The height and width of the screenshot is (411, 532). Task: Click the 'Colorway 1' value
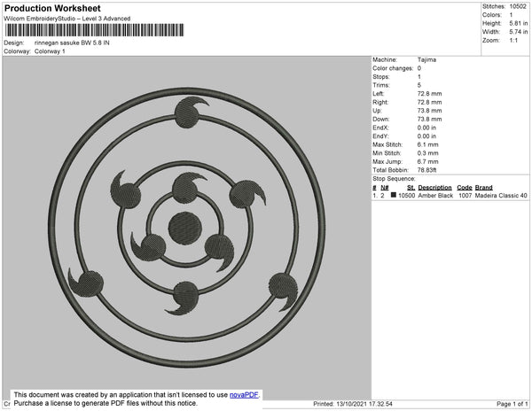50,51
